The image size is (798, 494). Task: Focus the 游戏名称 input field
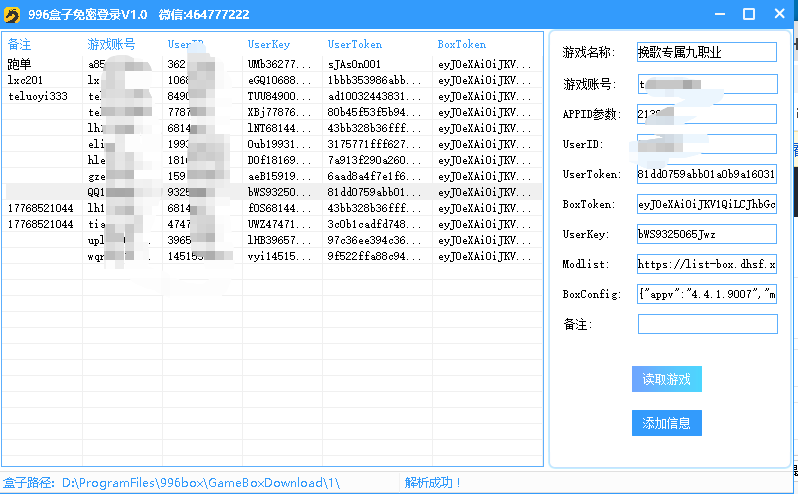706,53
